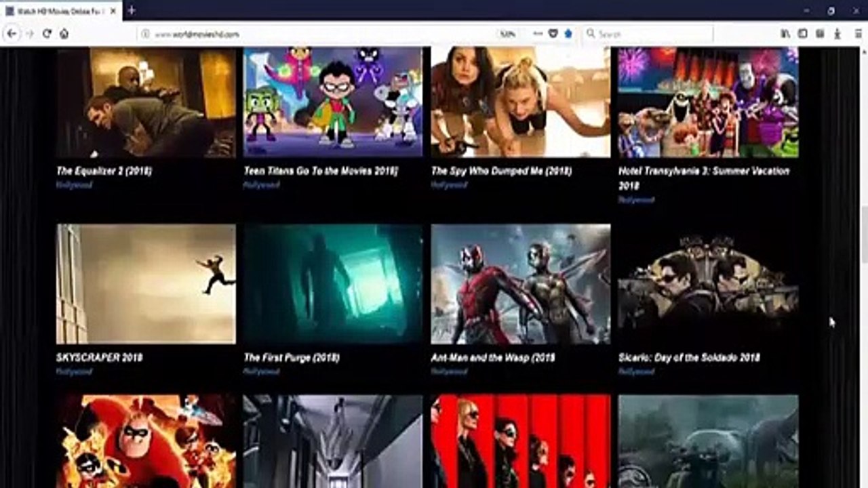The width and height of the screenshot is (868, 488).
Task: Reload the current page
Action: [x=47, y=33]
